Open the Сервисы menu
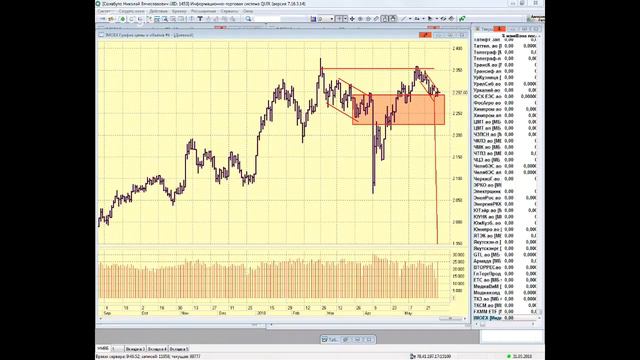 click(x=229, y=11)
